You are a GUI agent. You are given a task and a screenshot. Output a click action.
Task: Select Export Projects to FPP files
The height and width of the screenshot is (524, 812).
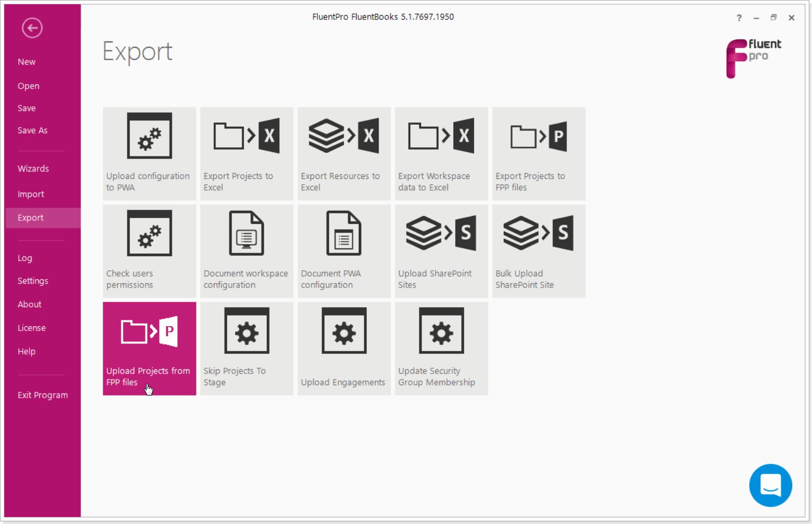click(x=538, y=154)
